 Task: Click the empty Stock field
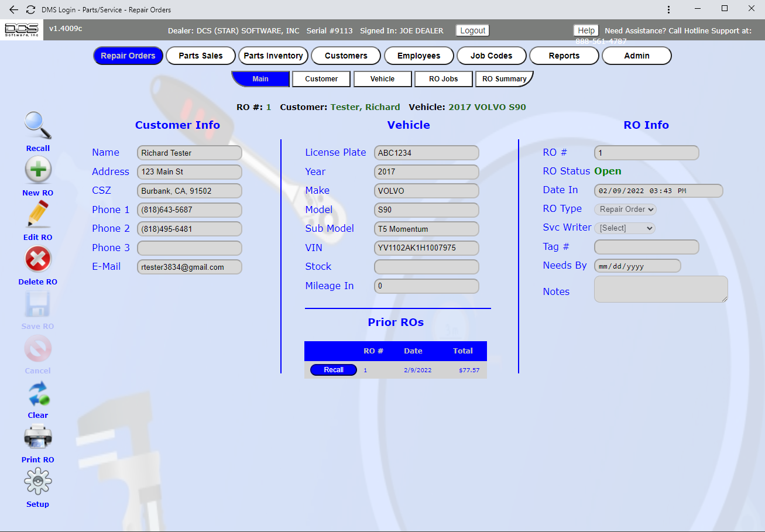point(427,267)
